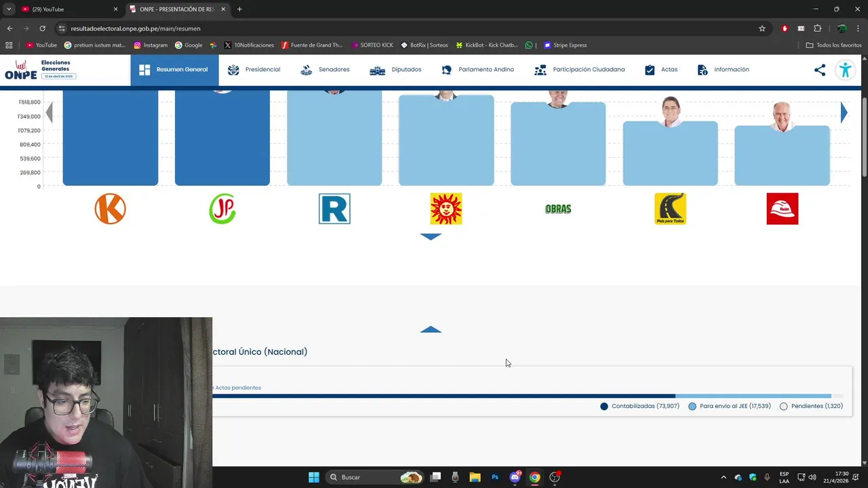The width and height of the screenshot is (868, 488).
Task: Open the Senadores section
Action: click(325, 70)
